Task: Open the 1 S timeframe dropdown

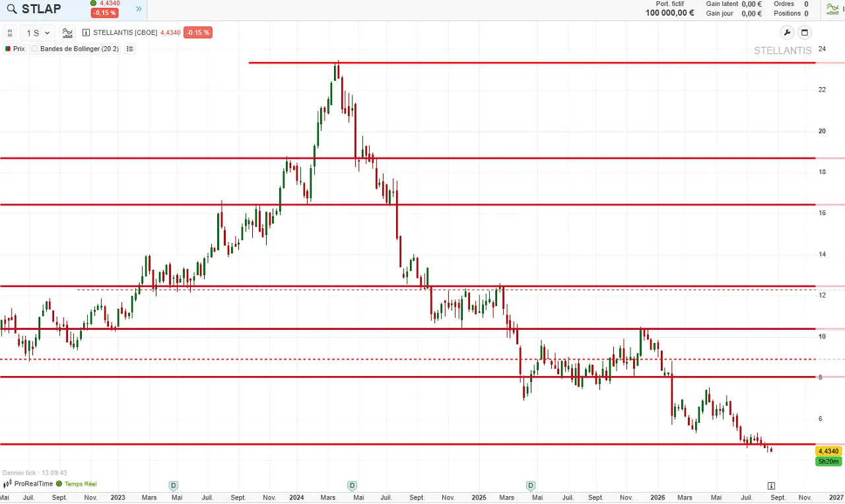Action: tap(38, 33)
